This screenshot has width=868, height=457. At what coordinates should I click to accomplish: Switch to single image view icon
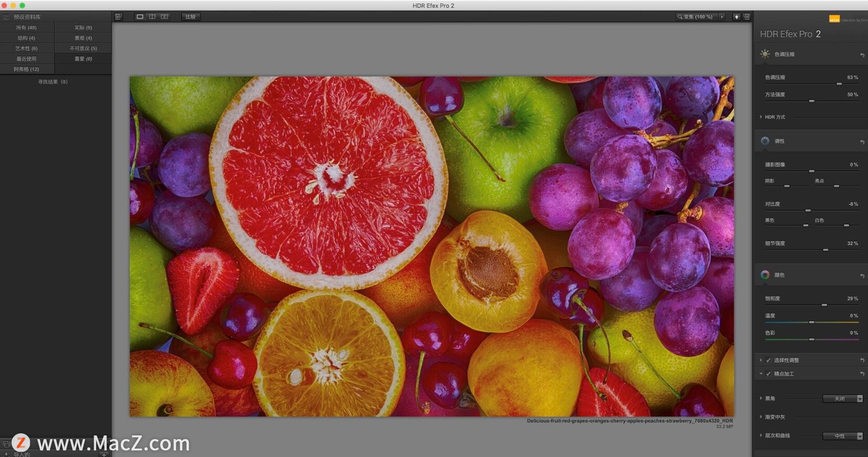(140, 17)
